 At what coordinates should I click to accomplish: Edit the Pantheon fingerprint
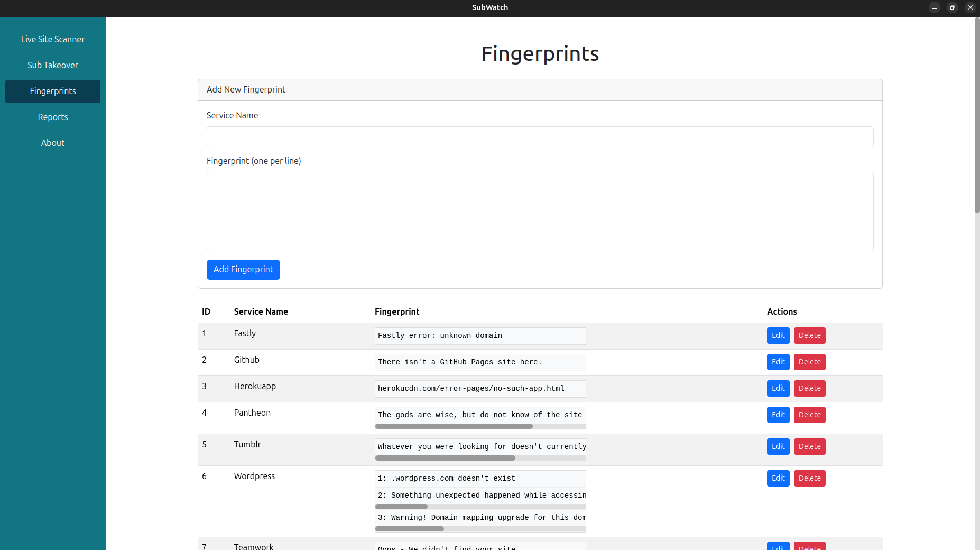coord(778,415)
